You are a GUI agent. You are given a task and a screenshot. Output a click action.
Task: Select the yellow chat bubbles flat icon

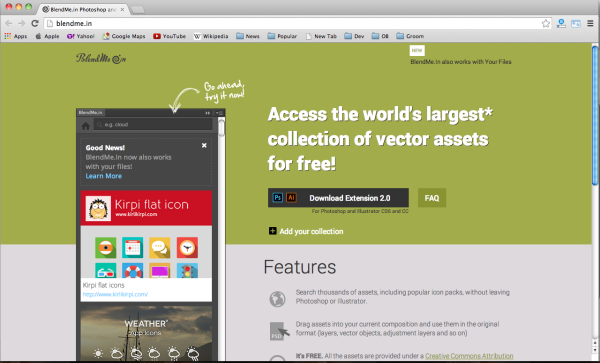pyautogui.click(x=160, y=247)
